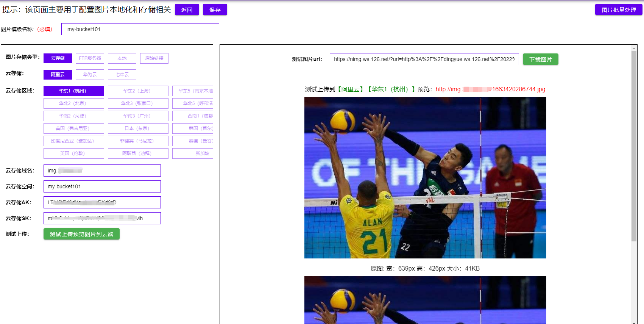Select 日本（东京） region
Viewport: 644px width, 324px height.
pyautogui.click(x=138, y=128)
